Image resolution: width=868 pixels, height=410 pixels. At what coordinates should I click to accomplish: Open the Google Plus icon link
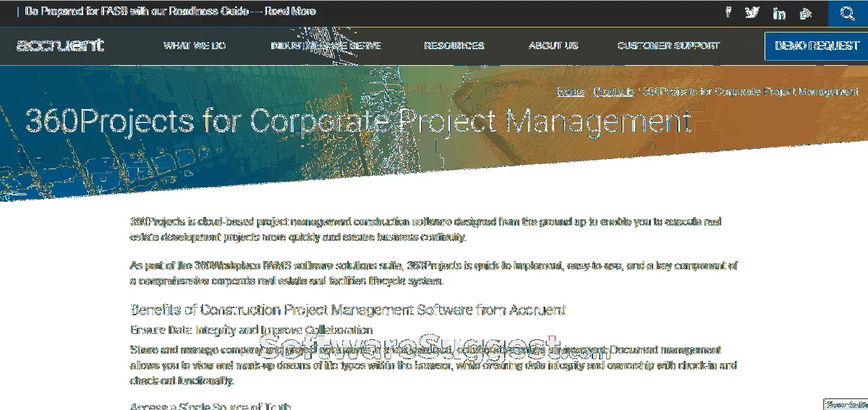(806, 13)
